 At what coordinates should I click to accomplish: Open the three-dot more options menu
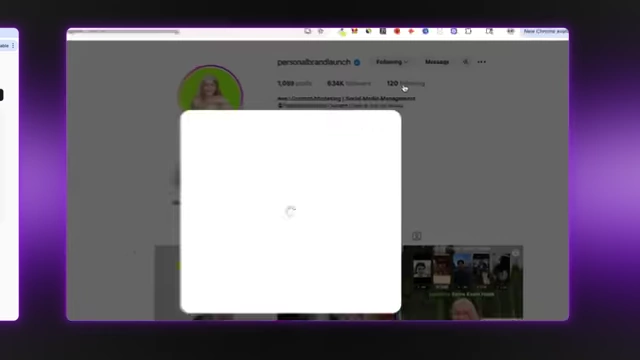click(x=482, y=62)
